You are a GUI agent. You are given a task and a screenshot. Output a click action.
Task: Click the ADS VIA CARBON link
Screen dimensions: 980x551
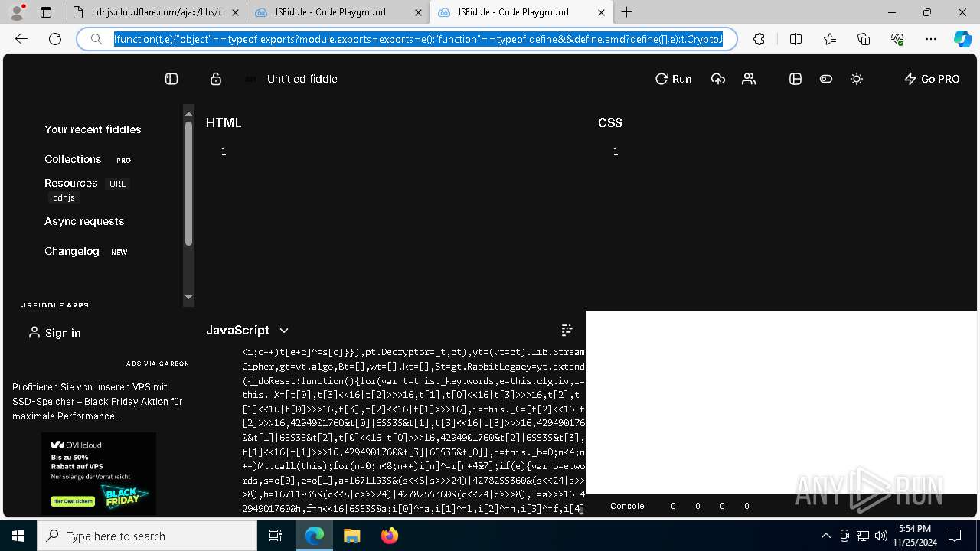[x=157, y=364]
